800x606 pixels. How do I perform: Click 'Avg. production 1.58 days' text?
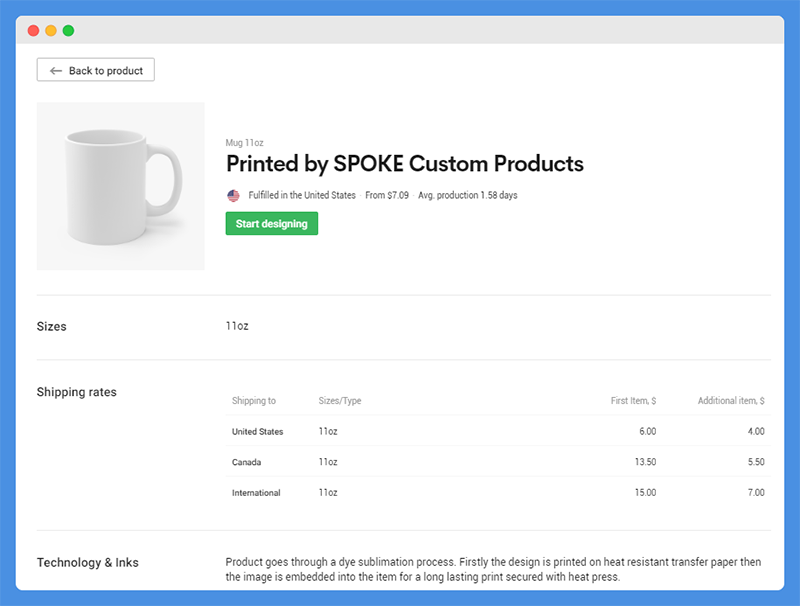[x=468, y=195]
